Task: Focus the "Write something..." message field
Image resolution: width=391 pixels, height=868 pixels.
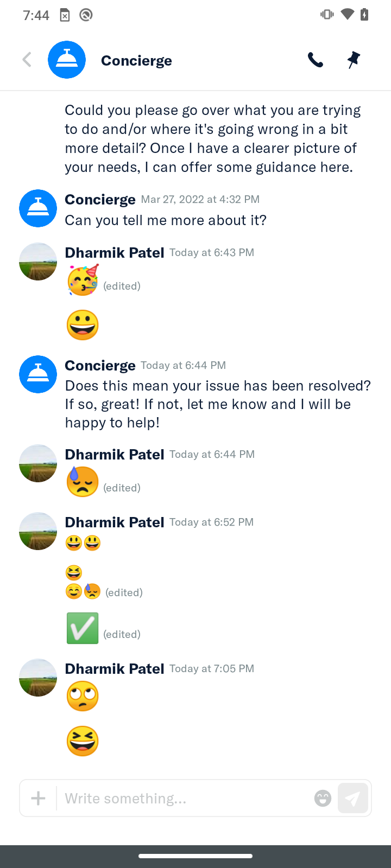Action: coord(185,798)
